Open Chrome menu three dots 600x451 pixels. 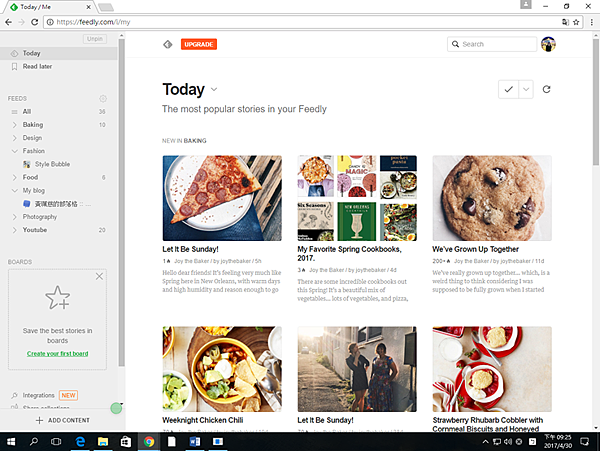coord(592,22)
